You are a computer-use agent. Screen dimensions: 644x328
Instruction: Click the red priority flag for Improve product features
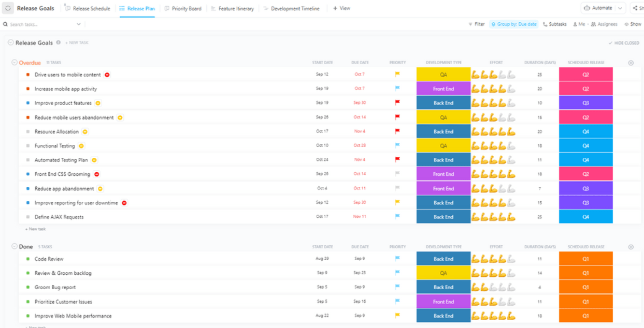tap(397, 103)
